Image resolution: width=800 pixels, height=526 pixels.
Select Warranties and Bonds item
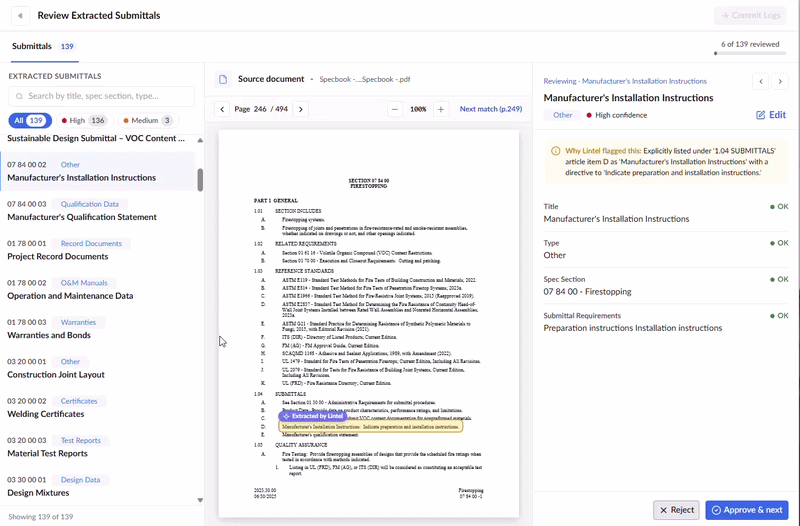pyautogui.click(x=98, y=329)
